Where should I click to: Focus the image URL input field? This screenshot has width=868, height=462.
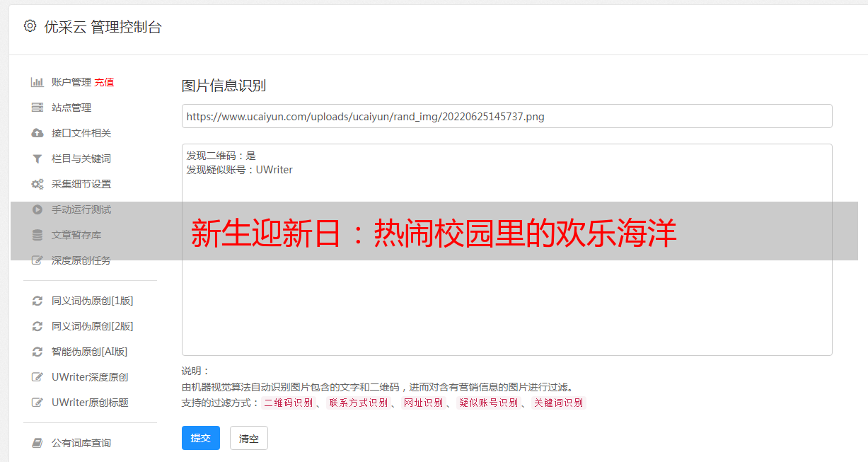pos(507,116)
